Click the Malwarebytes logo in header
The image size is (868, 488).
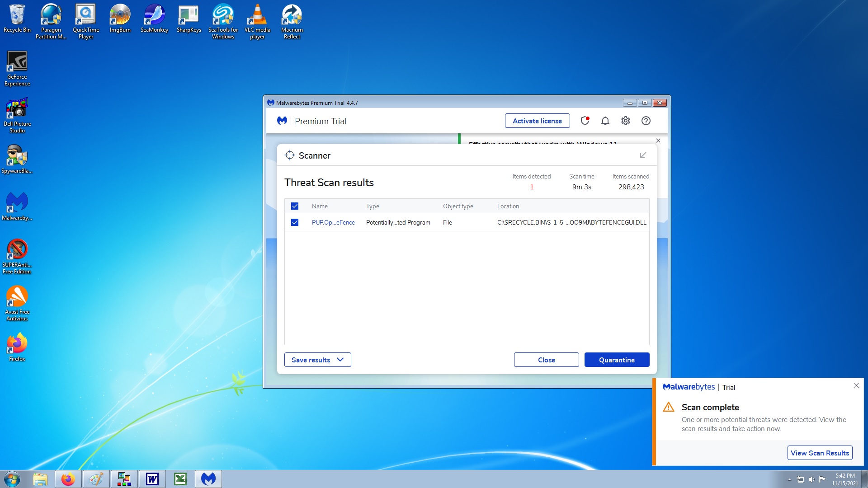coord(282,121)
